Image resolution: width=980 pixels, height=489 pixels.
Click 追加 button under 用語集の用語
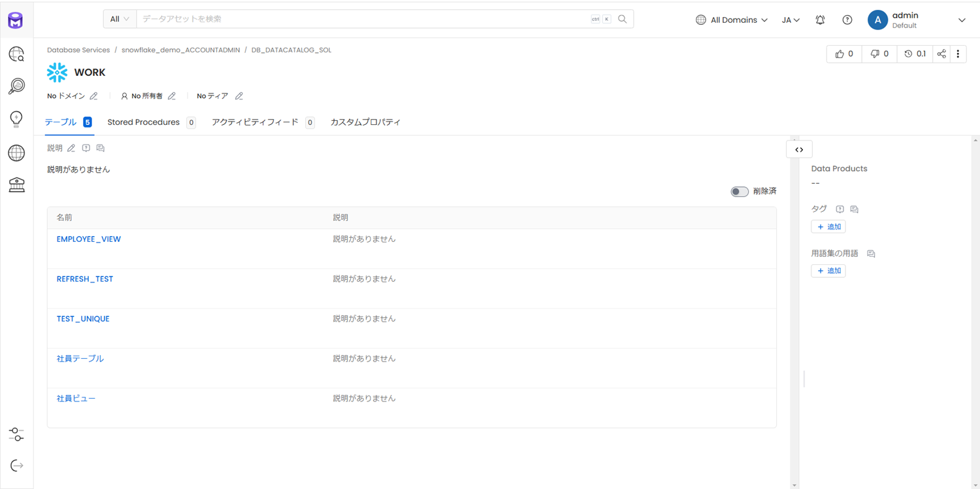click(x=828, y=271)
